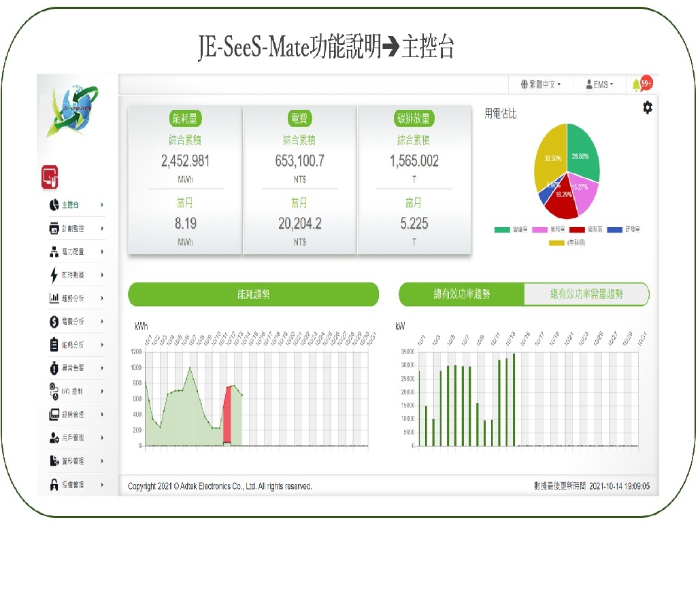Click the padlock icon in the sidebar
This screenshot has height=601, width=700.
(54, 485)
